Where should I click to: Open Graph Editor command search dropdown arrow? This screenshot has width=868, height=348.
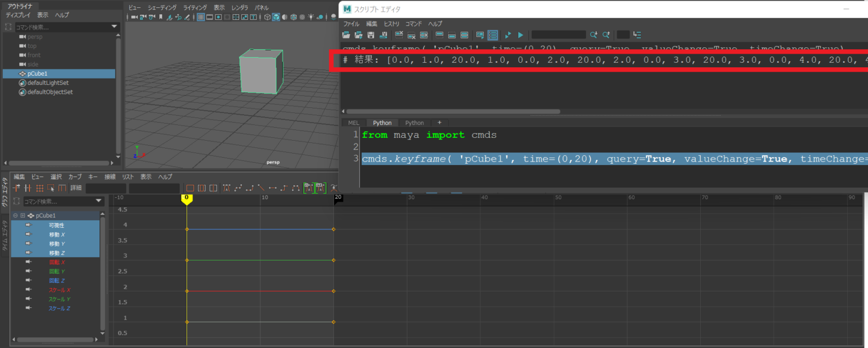pos(99,201)
